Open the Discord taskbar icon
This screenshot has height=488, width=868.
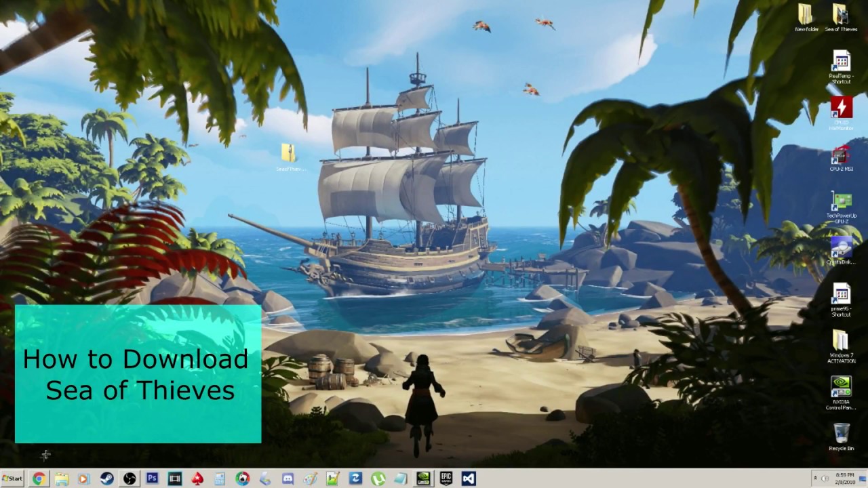coord(288,479)
